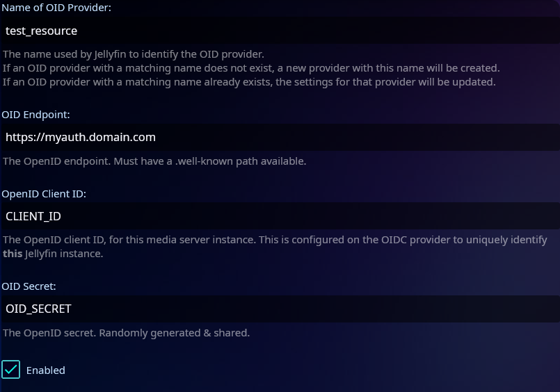
Task: Click the bold 'this' before 'Jellyfin instance'
Action: tap(13, 254)
